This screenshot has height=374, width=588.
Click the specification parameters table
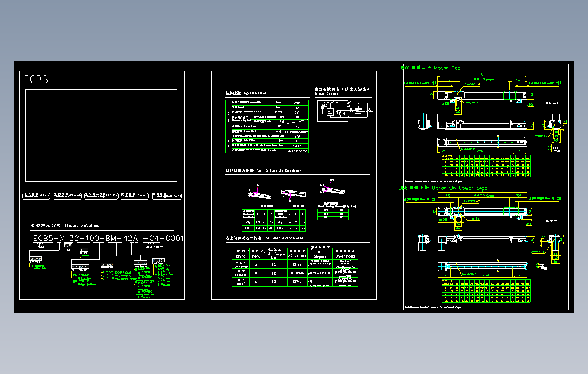[x=267, y=126]
